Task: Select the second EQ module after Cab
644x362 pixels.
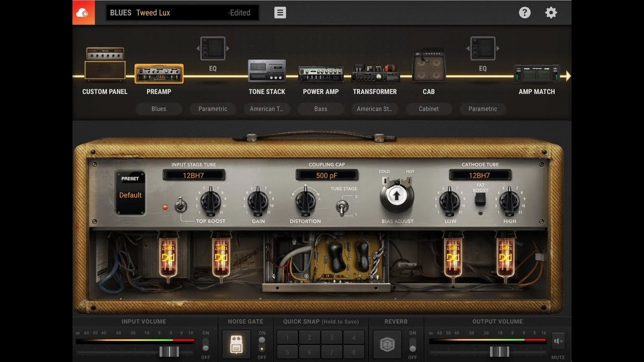Action: [482, 48]
